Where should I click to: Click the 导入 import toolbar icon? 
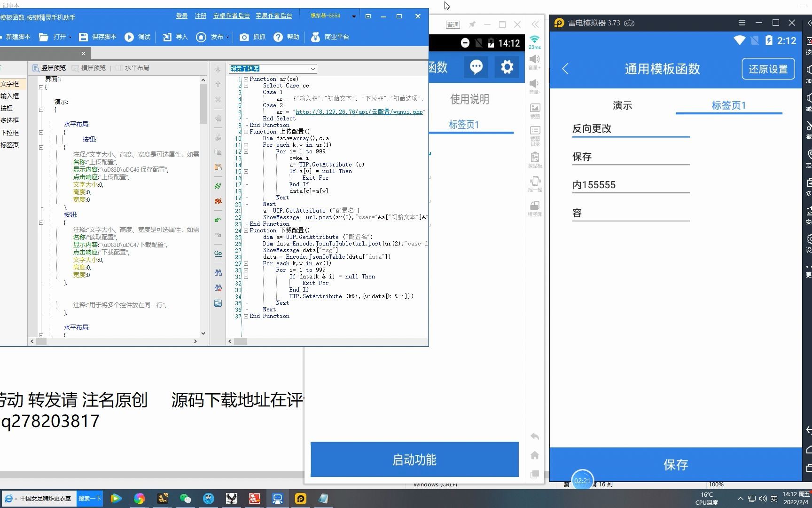pyautogui.click(x=167, y=37)
